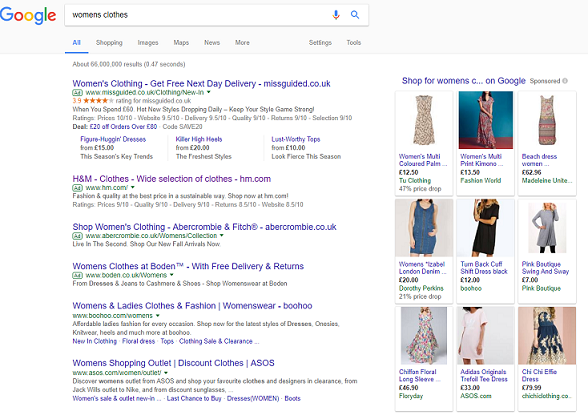The image size is (588, 415).
Task: Open Turn Back Cuff Shift Dress title
Action: pyautogui.click(x=484, y=268)
